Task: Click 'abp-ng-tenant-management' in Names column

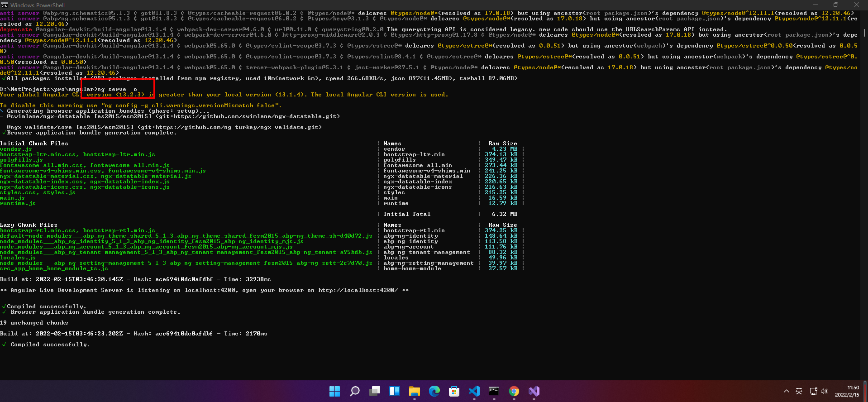Action: pos(427,252)
